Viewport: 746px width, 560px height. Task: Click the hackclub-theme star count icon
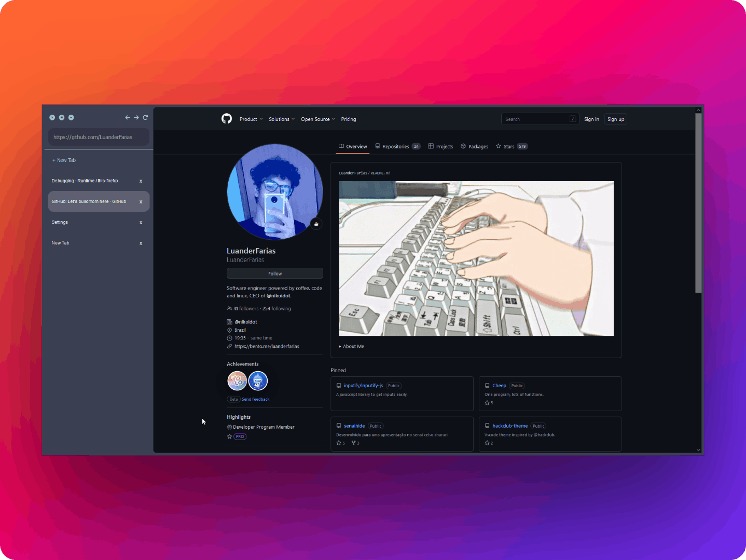click(x=487, y=443)
